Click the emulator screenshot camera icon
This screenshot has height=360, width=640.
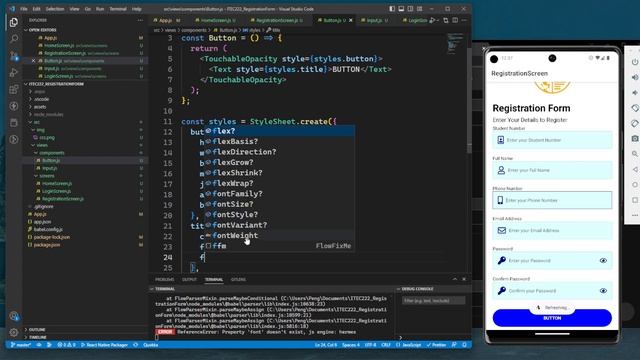(x=635, y=138)
